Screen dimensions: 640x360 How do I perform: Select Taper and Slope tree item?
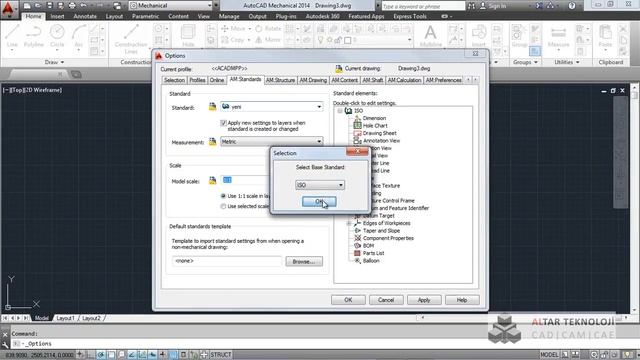click(381, 231)
